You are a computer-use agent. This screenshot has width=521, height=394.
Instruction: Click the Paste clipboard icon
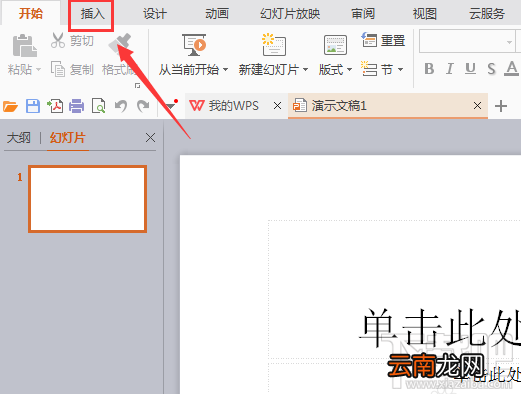(24, 45)
